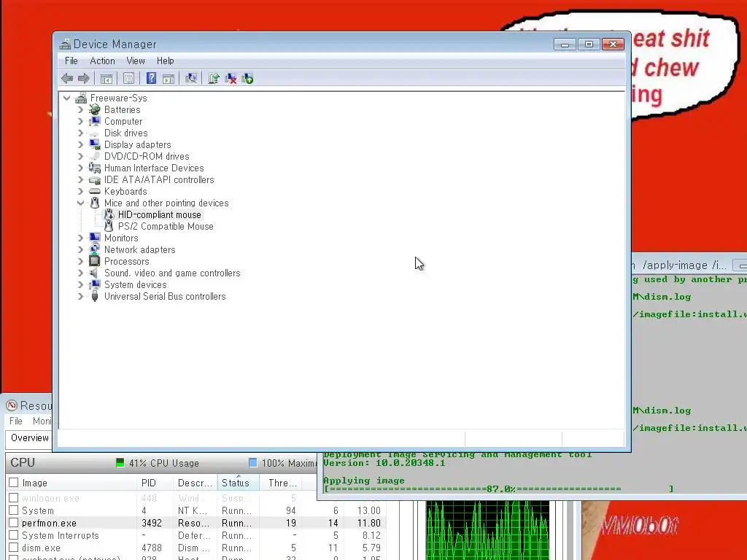This screenshot has width=747, height=560.
Task: Sort by Description column header
Action: click(195, 483)
